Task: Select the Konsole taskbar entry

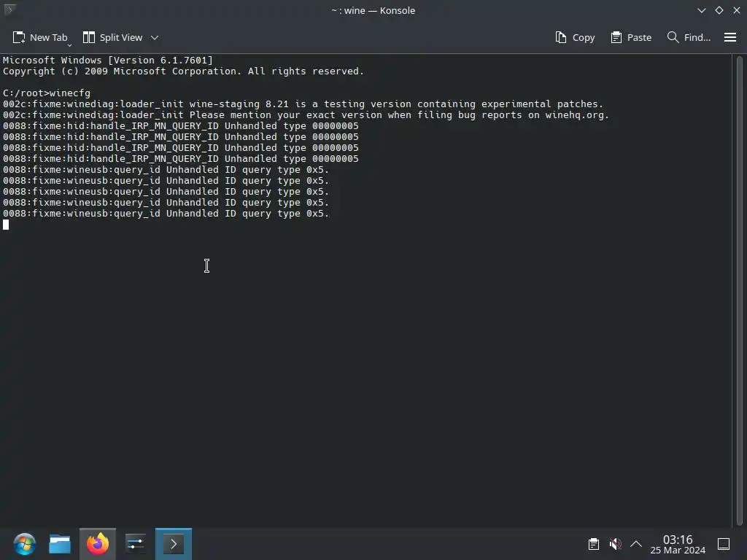Action: [174, 544]
